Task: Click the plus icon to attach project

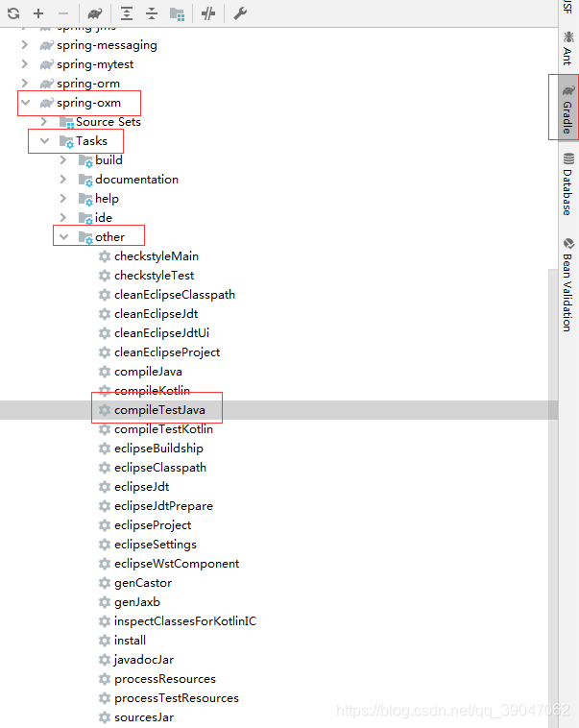Action: (x=38, y=13)
